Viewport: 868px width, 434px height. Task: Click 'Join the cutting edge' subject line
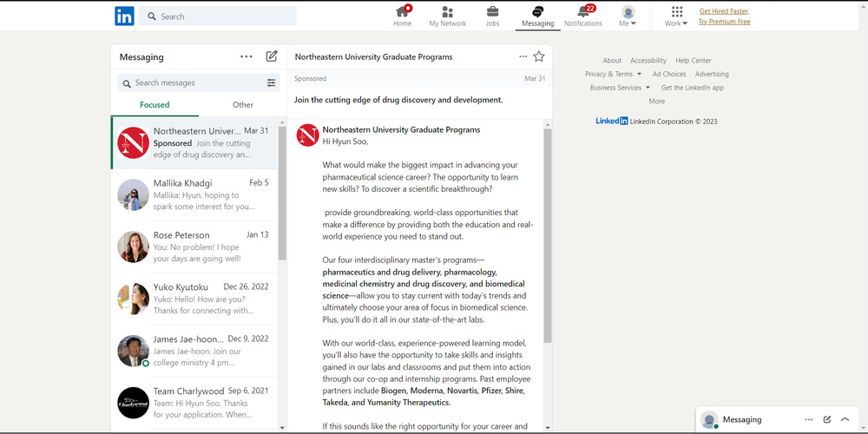click(398, 100)
